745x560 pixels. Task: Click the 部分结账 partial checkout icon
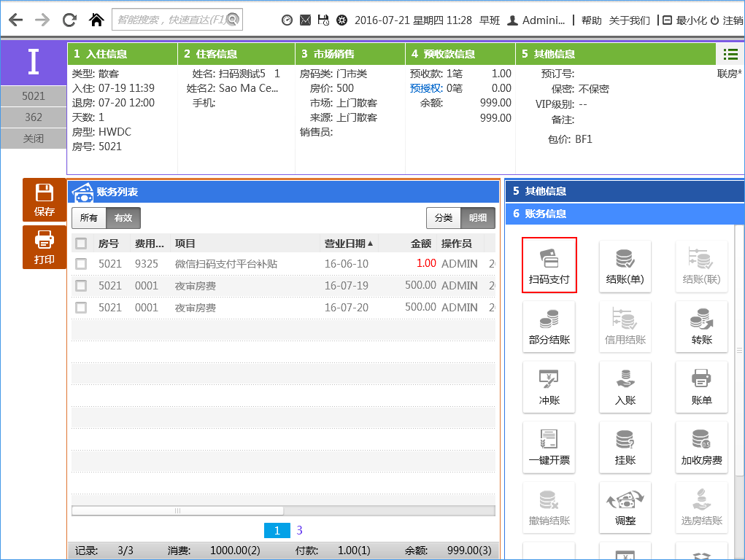pos(549,327)
